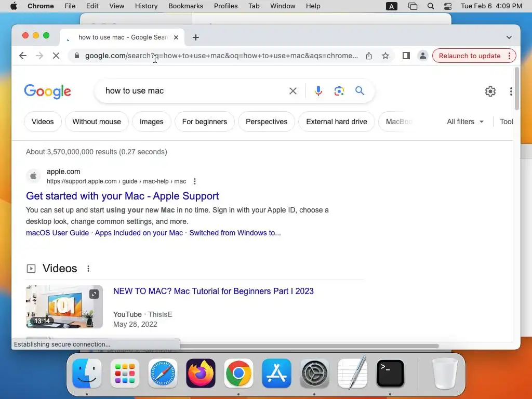The image size is (532, 399).
Task: Open the App Store from the Dock
Action: 276,373
